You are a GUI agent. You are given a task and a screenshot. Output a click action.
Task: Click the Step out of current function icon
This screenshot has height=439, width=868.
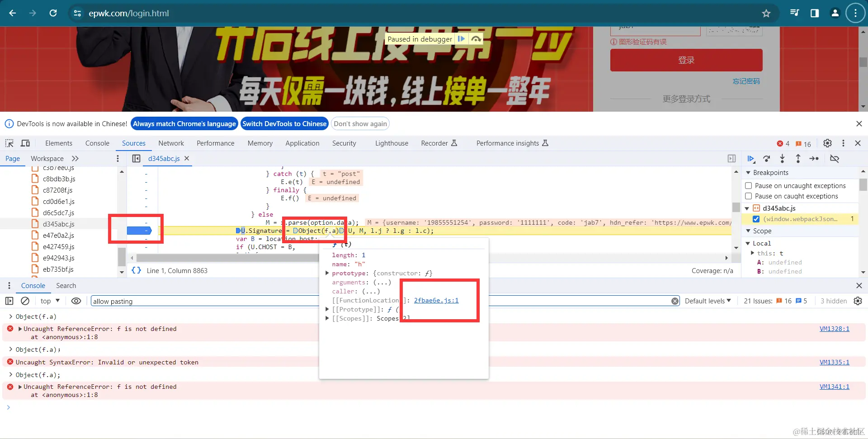[798, 159]
